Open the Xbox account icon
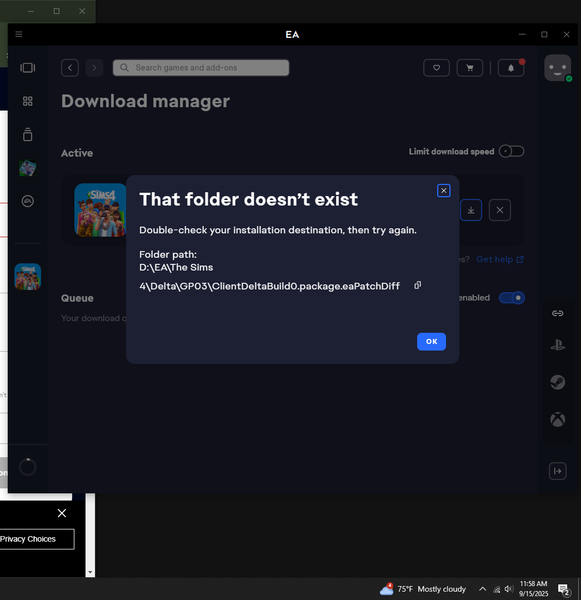Screen dimensions: 581x600 pyautogui.click(x=558, y=419)
